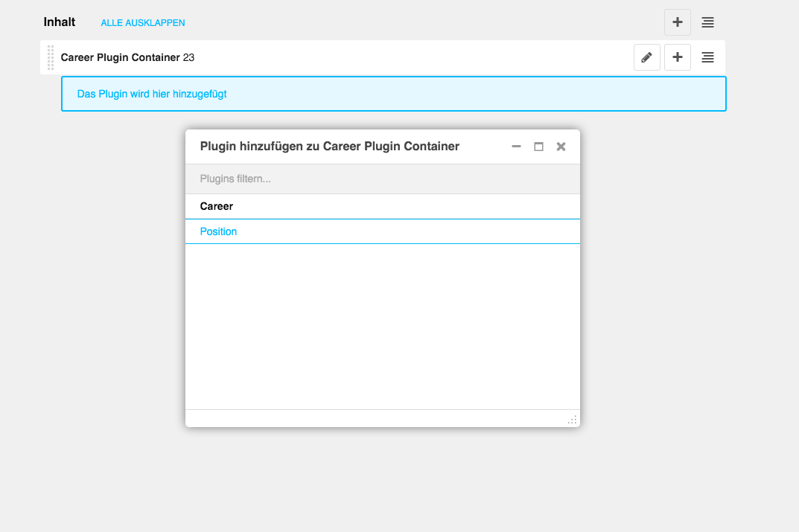This screenshot has height=532, width=799.
Task: Maximize the plugin dialog using the square icon
Action: point(538,147)
